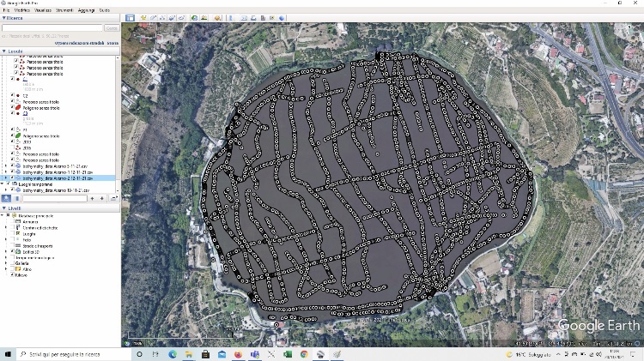Viewport: 644px width, 361px height.
Task: Collapse the Livelli panel section
Action: click(x=3, y=208)
